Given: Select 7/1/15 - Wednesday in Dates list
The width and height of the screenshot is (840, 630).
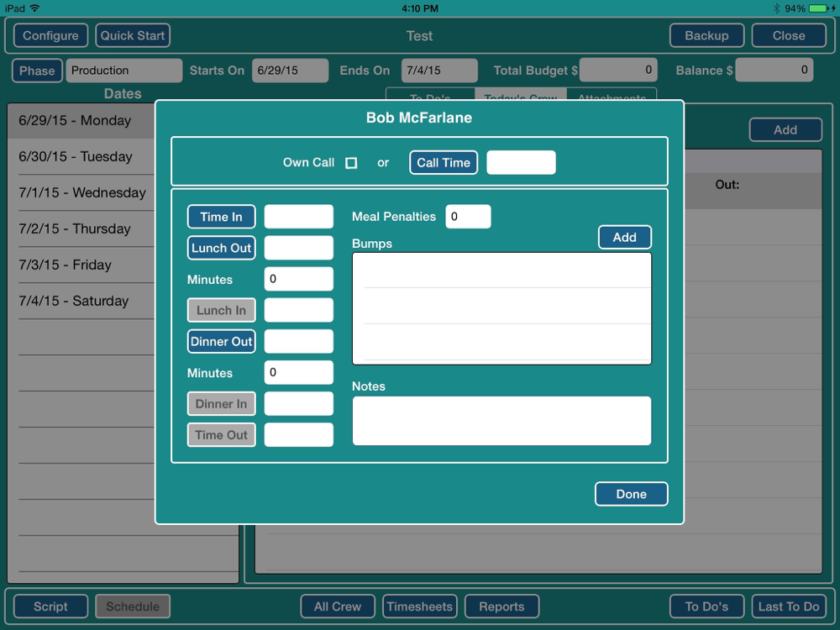Looking at the screenshot, I should [x=82, y=193].
